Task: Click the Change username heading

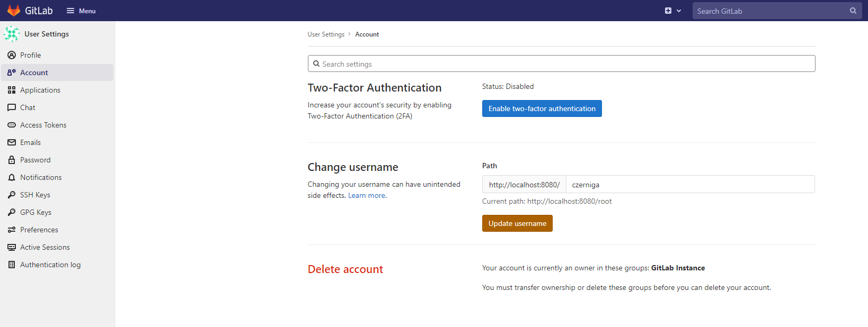Action: pyautogui.click(x=353, y=167)
